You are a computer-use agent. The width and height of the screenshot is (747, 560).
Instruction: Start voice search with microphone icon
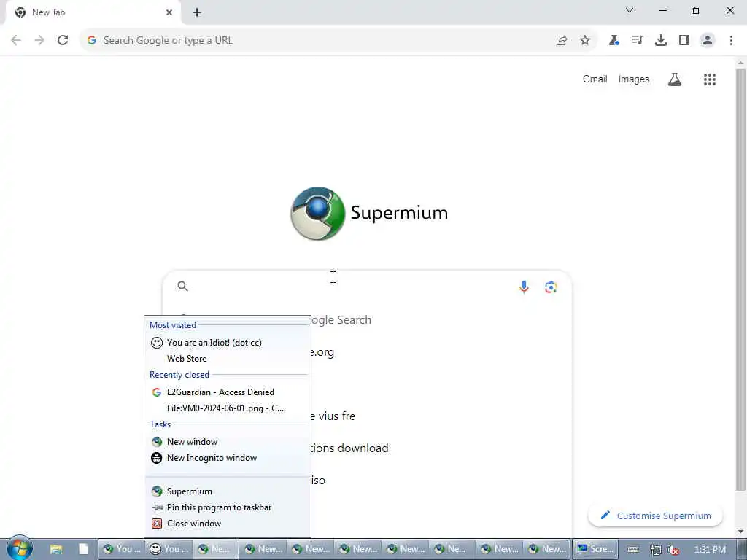coord(524,287)
